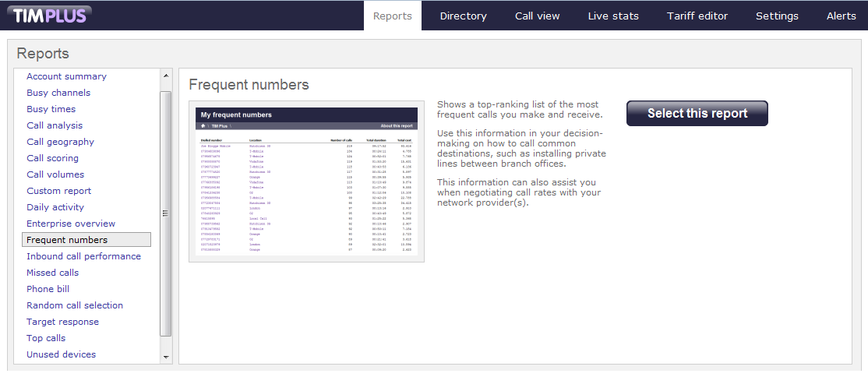Select the Unused devices report
The width and height of the screenshot is (868, 377).
click(61, 354)
